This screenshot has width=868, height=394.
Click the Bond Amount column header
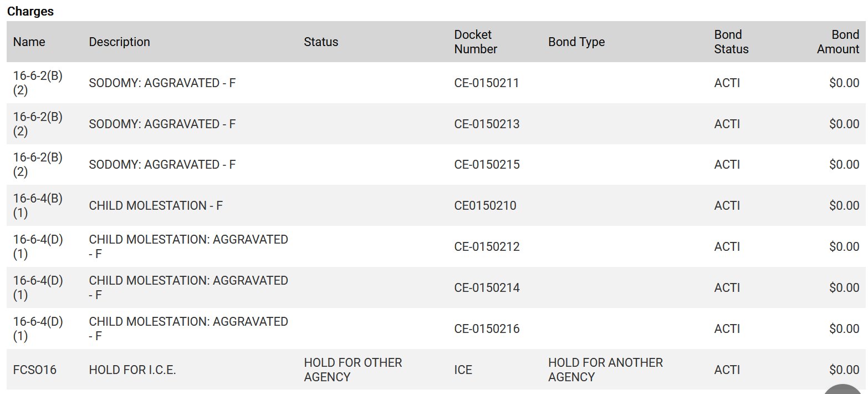pyautogui.click(x=838, y=42)
